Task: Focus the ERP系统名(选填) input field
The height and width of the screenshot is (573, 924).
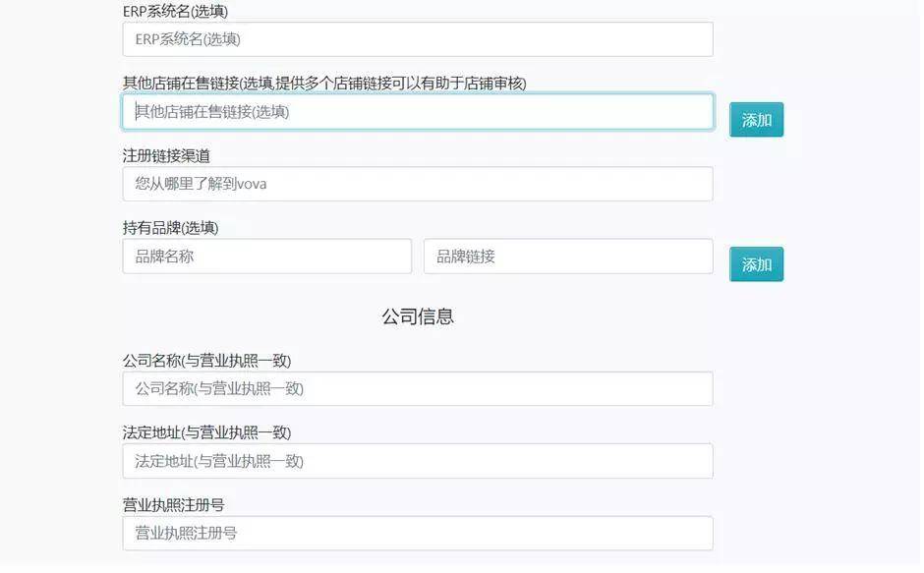Action: click(x=417, y=39)
